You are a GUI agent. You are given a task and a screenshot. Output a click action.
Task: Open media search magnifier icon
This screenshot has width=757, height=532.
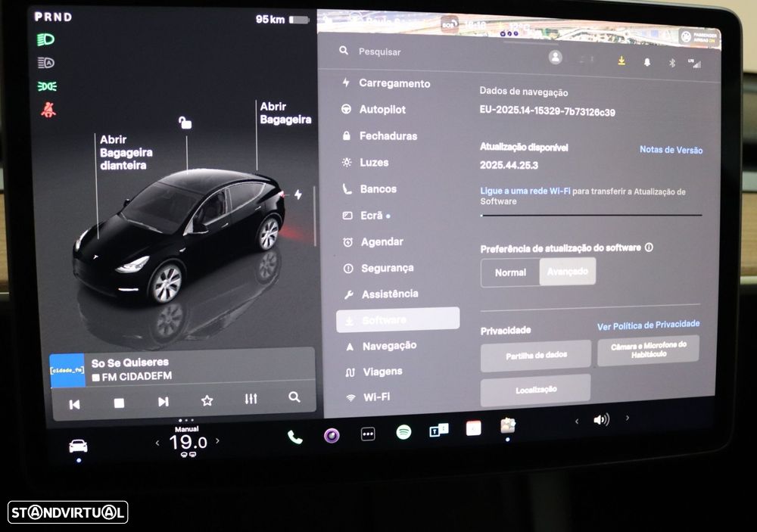(x=294, y=397)
